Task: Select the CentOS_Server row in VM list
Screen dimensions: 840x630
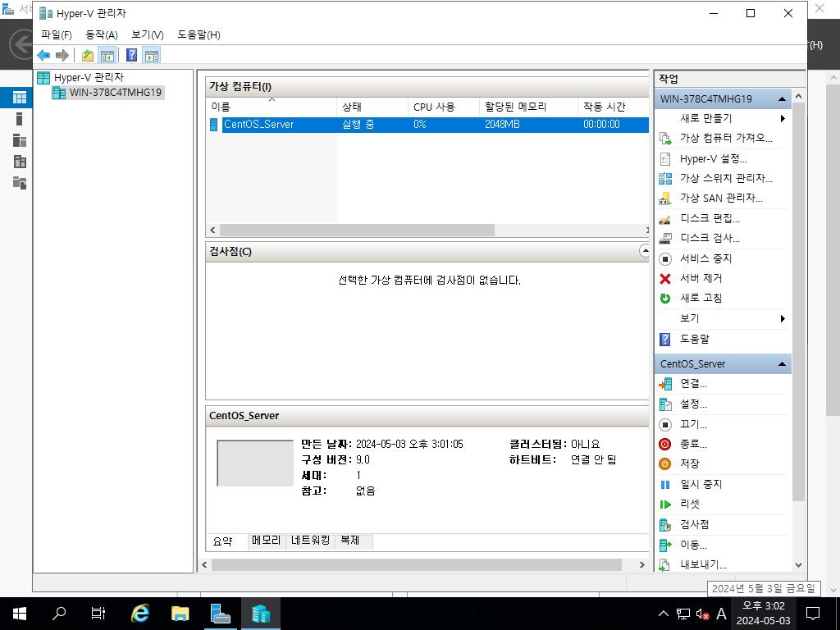Action: pyautogui.click(x=427, y=125)
